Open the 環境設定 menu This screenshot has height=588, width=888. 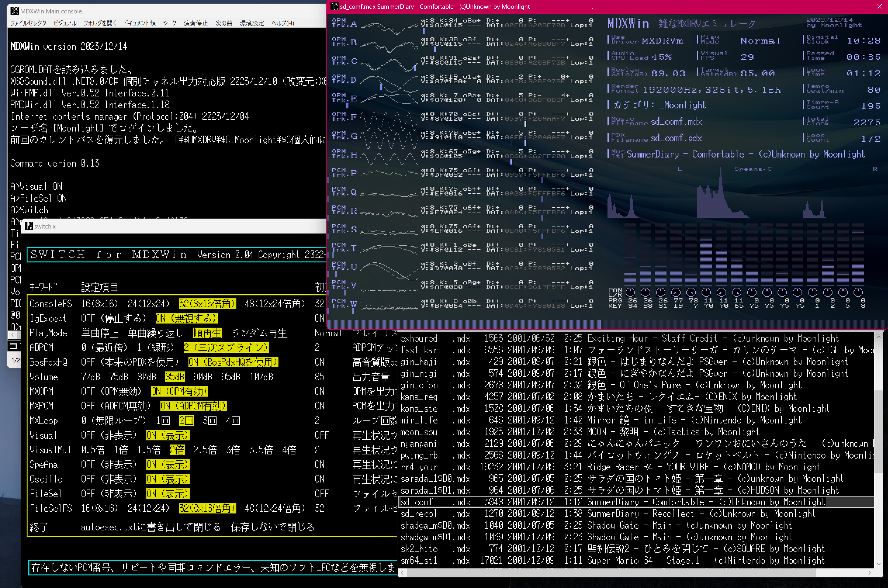[x=252, y=23]
